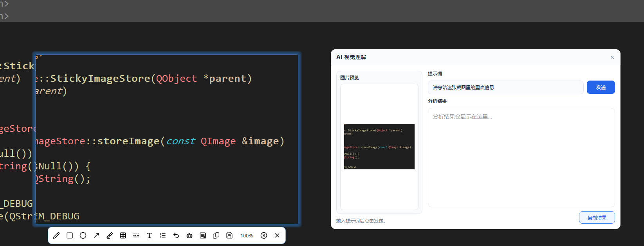The width and height of the screenshot is (644, 246).
Task: Click the 提示词 label
Action: coord(435,74)
